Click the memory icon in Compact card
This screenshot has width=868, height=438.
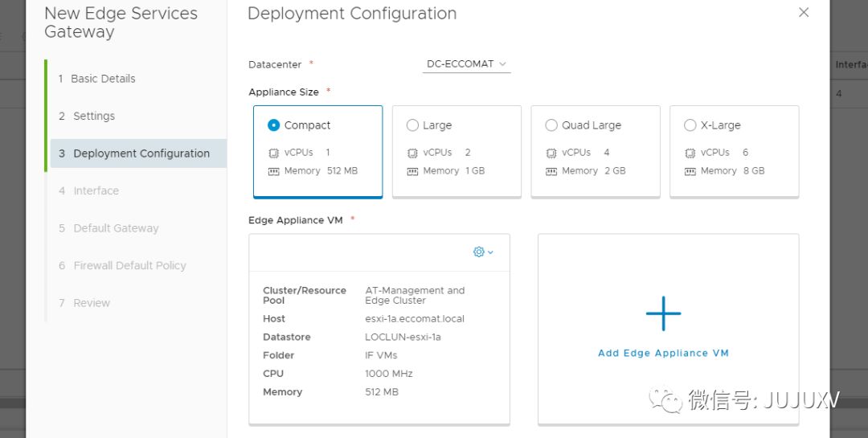(273, 171)
